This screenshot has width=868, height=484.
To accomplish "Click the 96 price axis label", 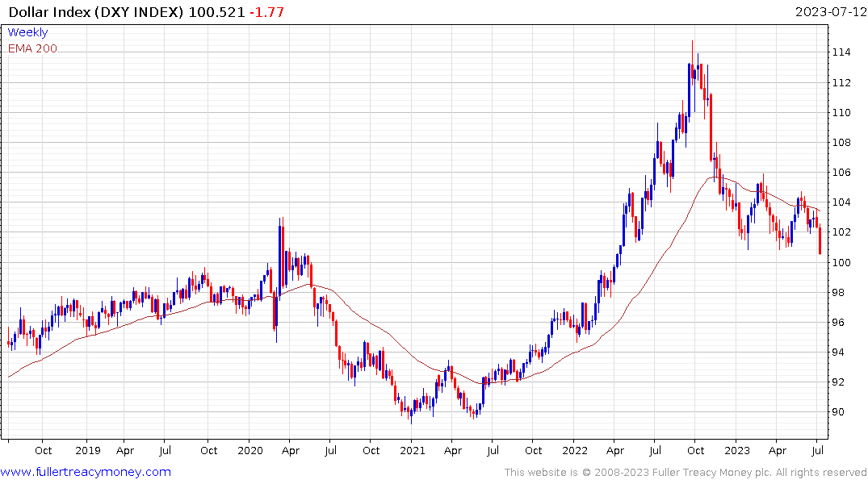I will click(x=838, y=323).
